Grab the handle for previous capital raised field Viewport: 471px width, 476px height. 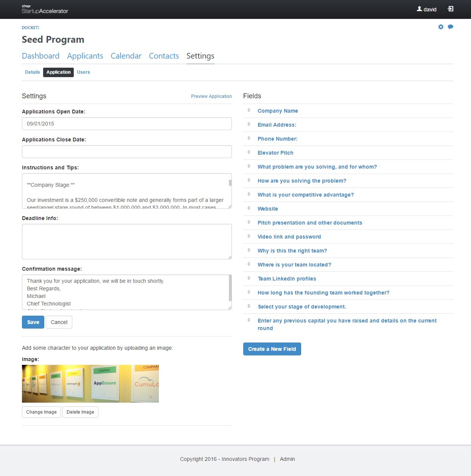(249, 320)
